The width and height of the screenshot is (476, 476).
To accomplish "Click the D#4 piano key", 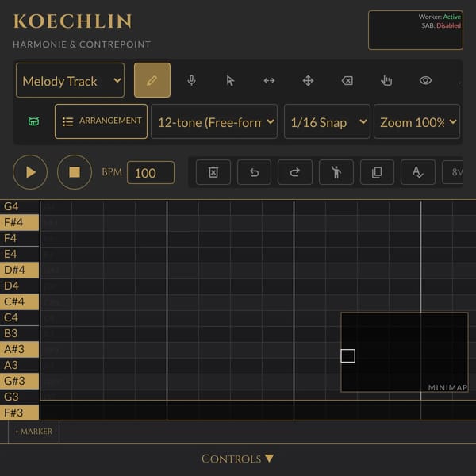I will pyautogui.click(x=19, y=270).
